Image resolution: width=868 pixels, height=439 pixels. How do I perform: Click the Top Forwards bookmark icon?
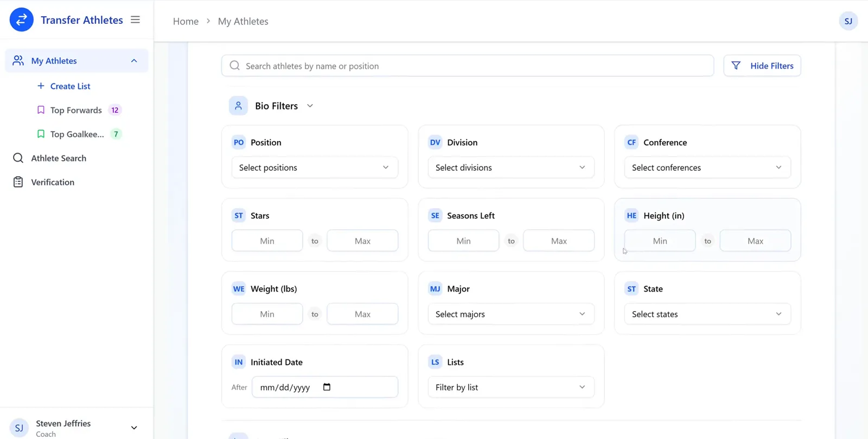(x=41, y=110)
